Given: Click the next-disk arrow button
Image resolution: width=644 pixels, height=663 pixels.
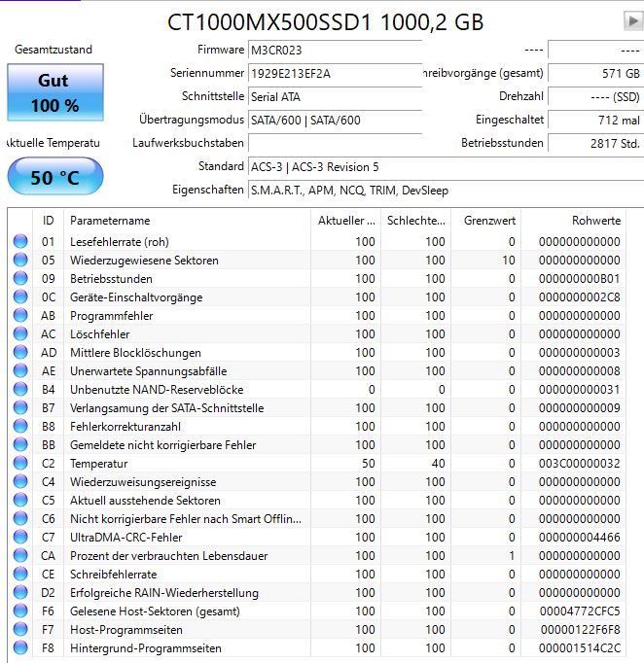Looking at the screenshot, I should point(633,20).
